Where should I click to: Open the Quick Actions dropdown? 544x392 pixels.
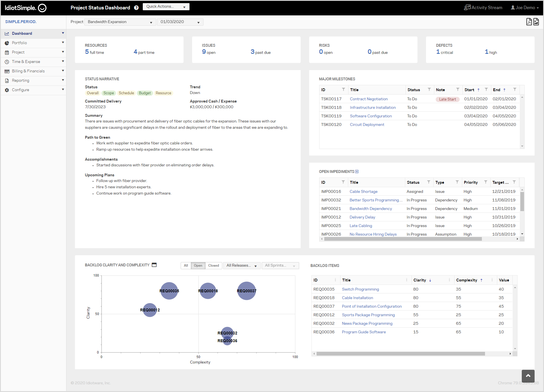(x=166, y=7)
